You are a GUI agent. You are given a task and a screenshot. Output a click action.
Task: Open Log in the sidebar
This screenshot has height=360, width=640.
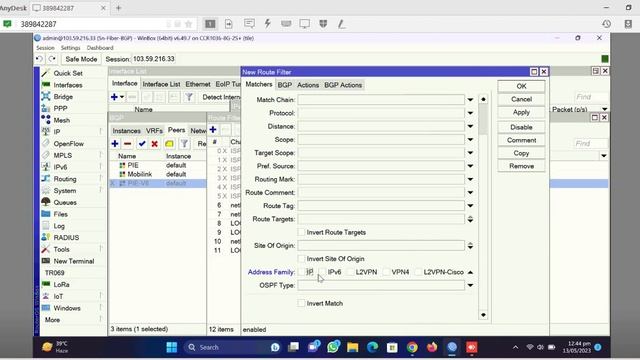(59, 226)
